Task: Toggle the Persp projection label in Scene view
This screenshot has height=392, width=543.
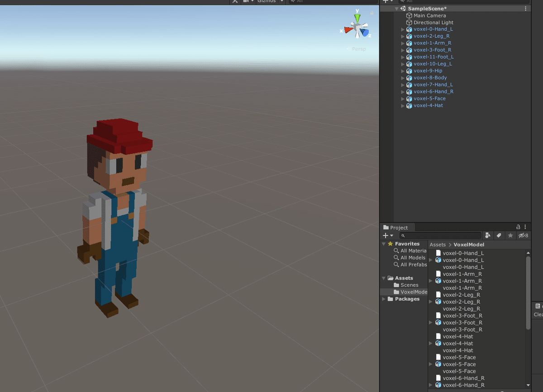Action: [359, 49]
